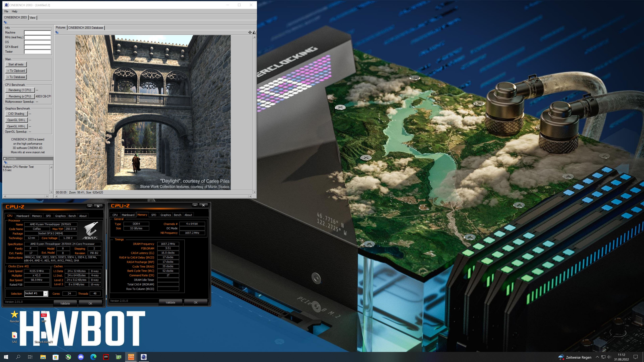Click the triangle zoom icon above the picture
Viewport: 644px width, 362px height.
click(x=254, y=32)
